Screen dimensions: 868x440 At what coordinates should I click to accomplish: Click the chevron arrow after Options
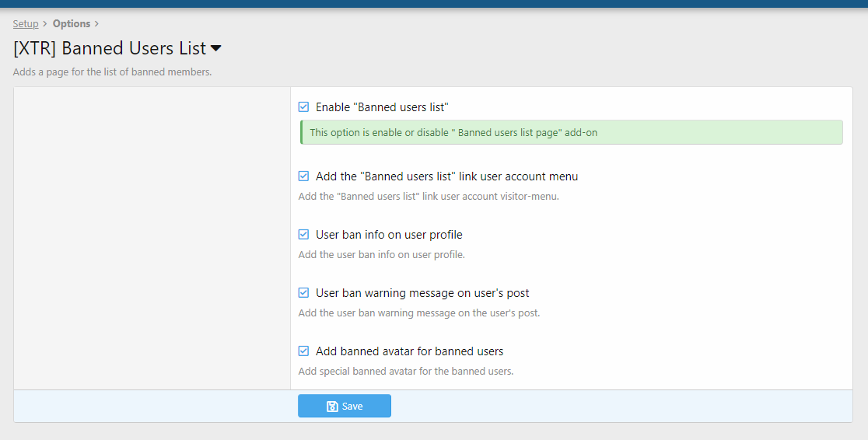[96, 24]
